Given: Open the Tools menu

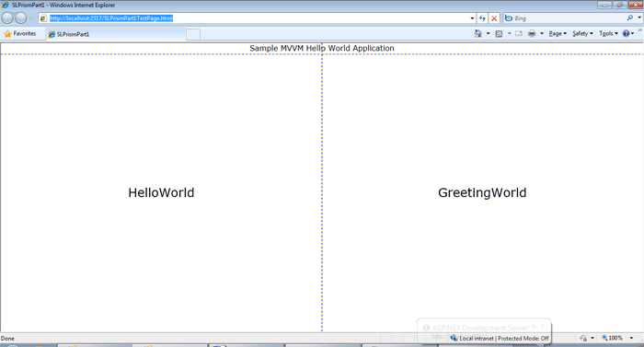Looking at the screenshot, I should tap(608, 34).
